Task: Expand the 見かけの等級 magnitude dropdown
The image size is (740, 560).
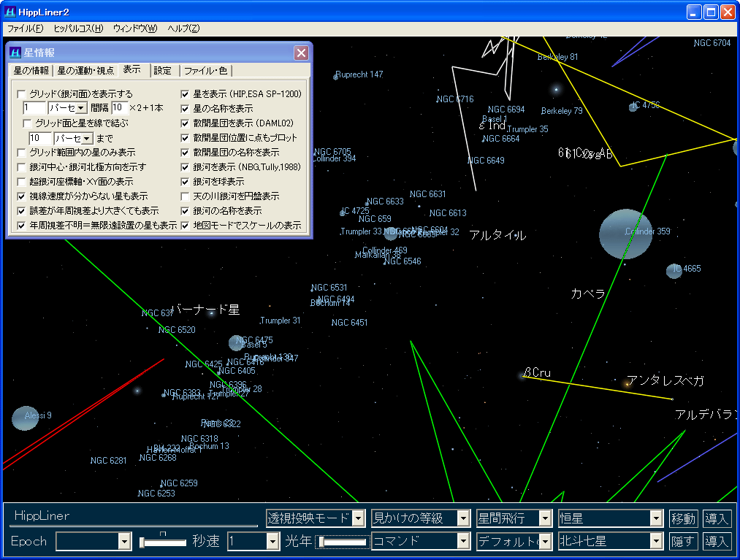Action: [x=463, y=518]
